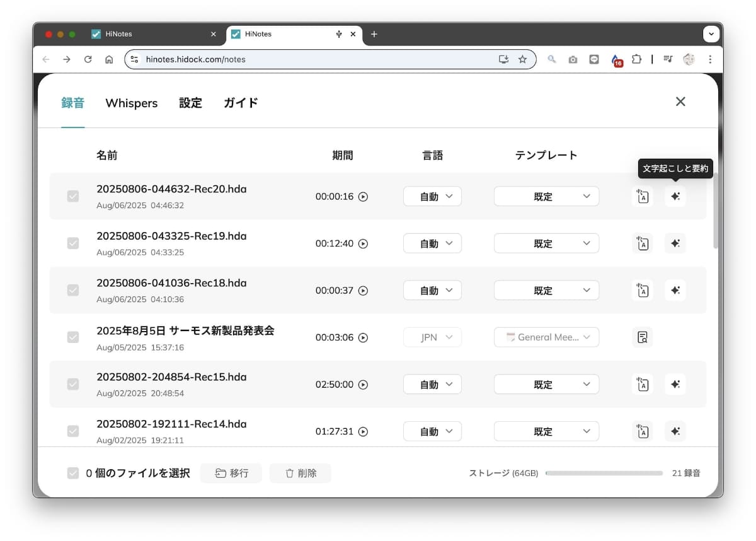The image size is (756, 541).
Task: Switch to the Whispers tab
Action: tap(131, 103)
